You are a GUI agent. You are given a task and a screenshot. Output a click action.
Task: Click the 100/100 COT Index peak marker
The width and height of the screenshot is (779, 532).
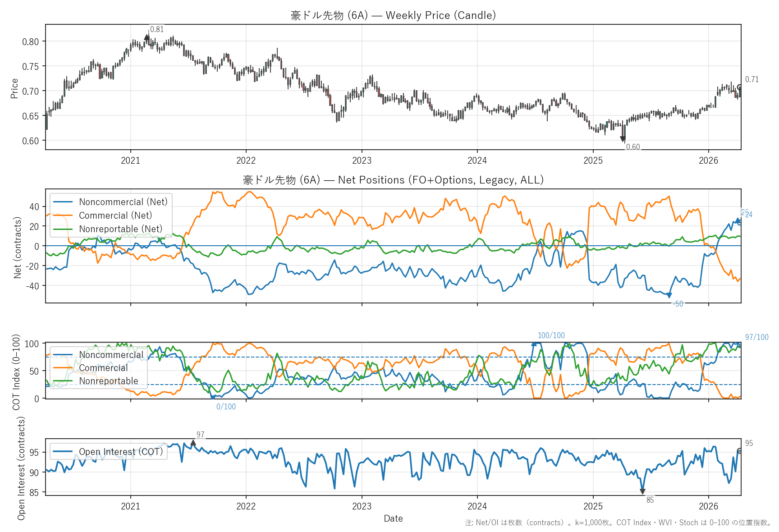(x=534, y=344)
